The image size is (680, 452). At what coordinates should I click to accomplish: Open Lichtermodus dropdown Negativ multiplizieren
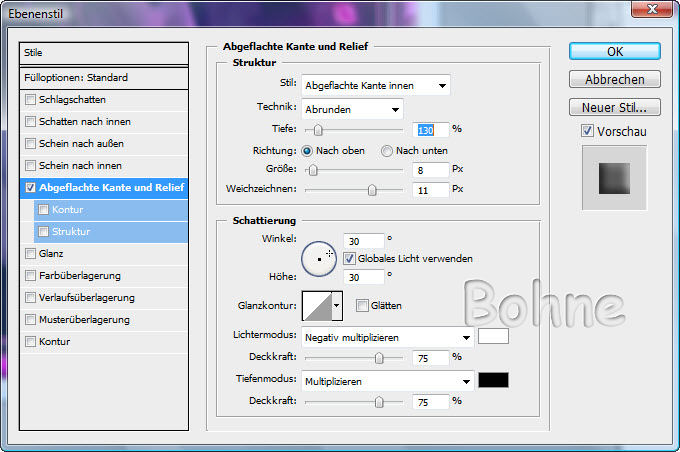387,337
